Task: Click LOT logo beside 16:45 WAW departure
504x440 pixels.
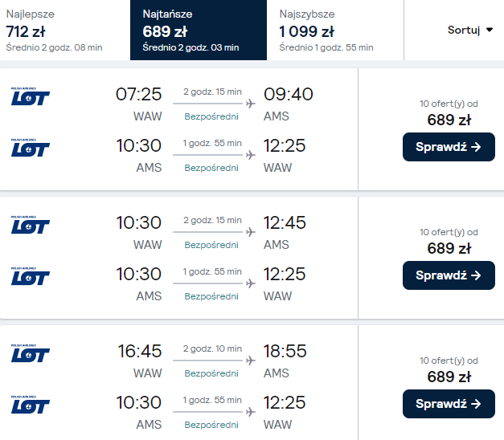Action: tap(30, 354)
